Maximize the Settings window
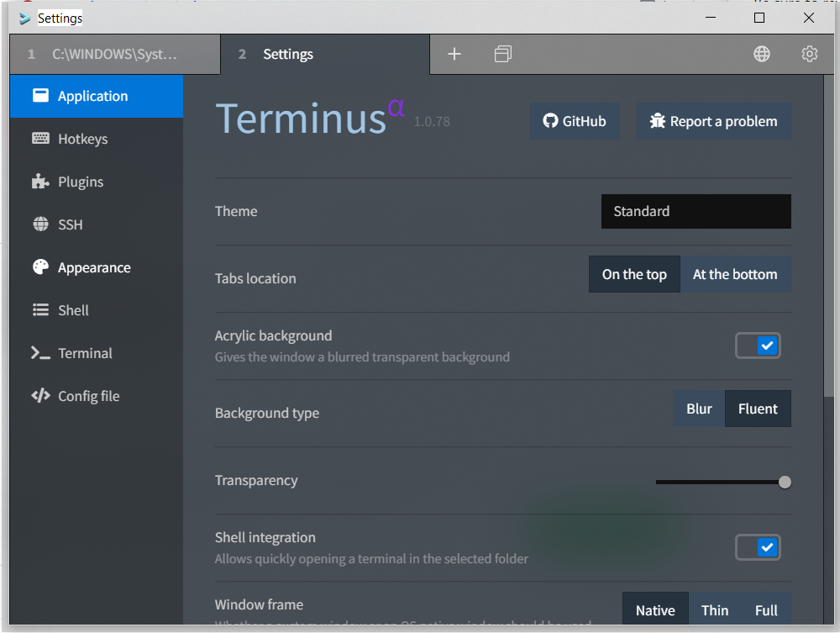Screen dimensions: 840x633 759,18
